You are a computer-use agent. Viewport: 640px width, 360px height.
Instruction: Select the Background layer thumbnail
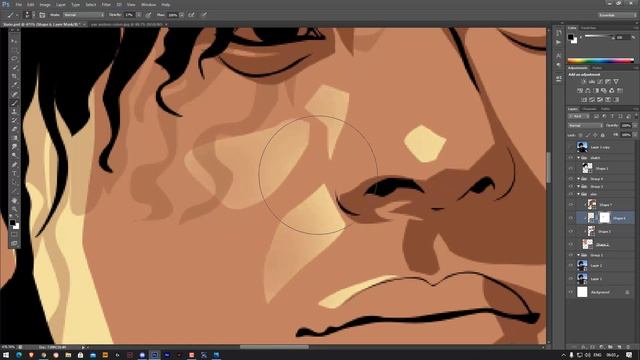pos(582,292)
